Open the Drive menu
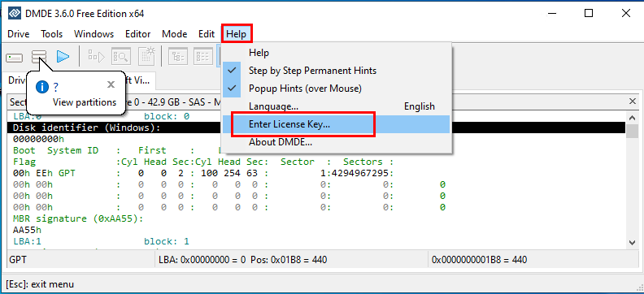Screen dimensions: 644x294 (x=19, y=34)
